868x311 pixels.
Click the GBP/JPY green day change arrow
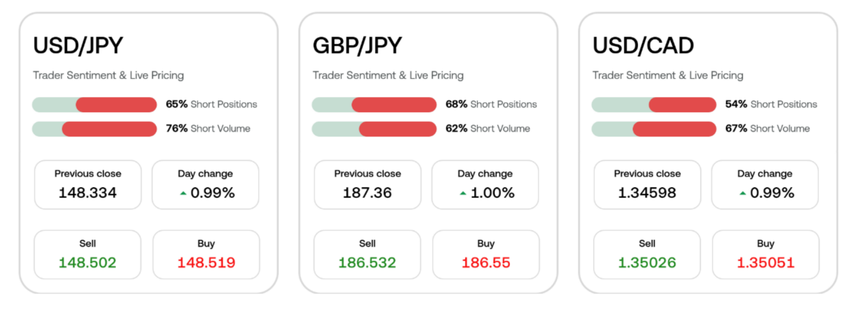[x=463, y=193]
